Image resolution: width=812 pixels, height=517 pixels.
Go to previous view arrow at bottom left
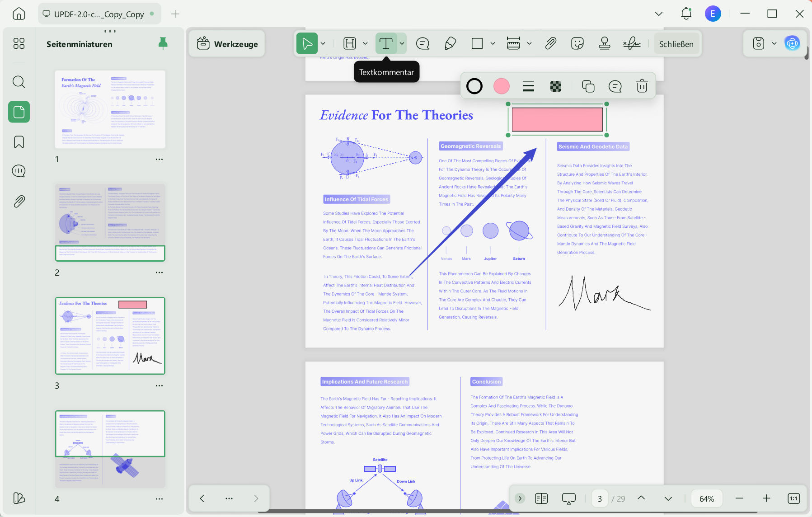point(202,498)
